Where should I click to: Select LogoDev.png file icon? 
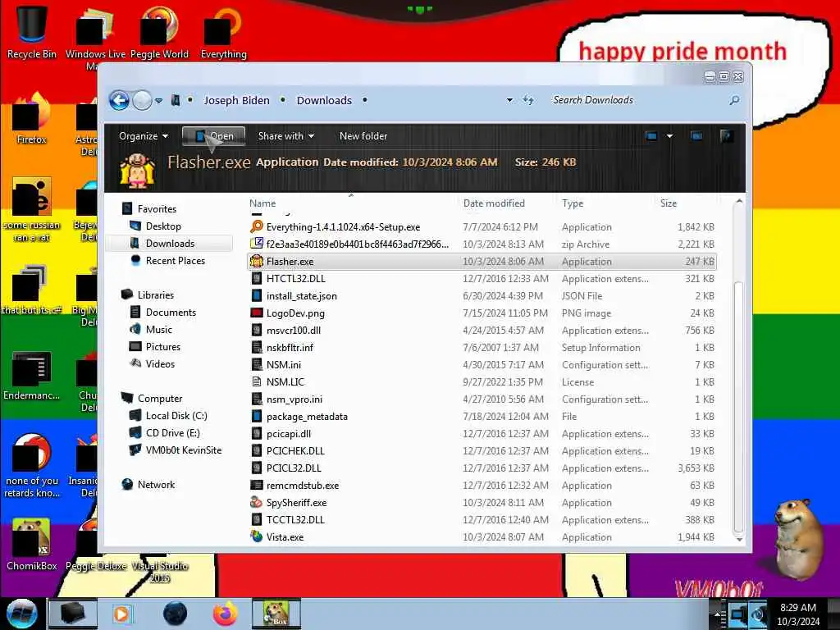coord(257,313)
